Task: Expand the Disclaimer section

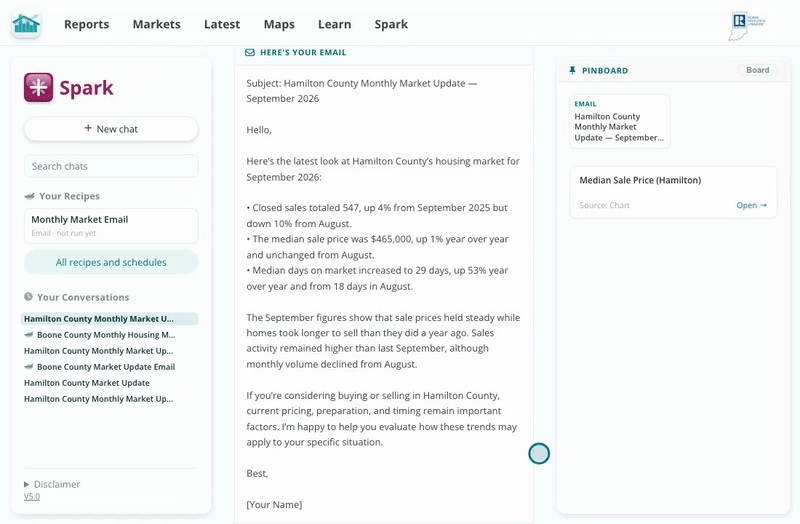Action: click(x=52, y=484)
